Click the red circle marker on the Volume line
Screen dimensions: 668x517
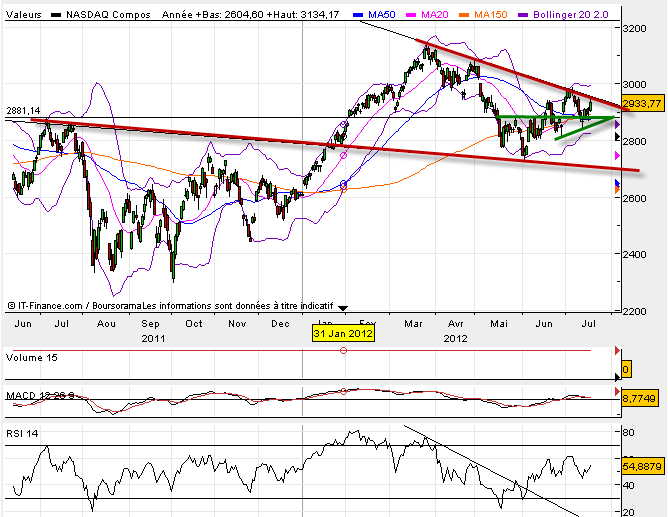(343, 351)
